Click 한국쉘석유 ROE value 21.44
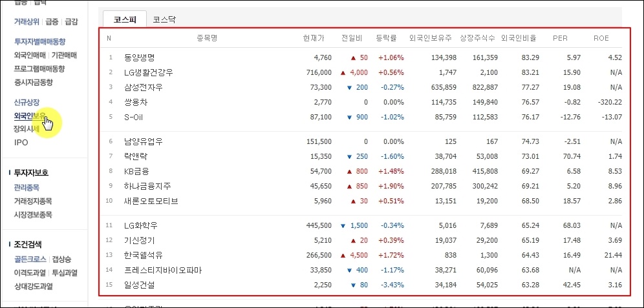The width and height of the screenshot is (644, 308). click(614, 256)
